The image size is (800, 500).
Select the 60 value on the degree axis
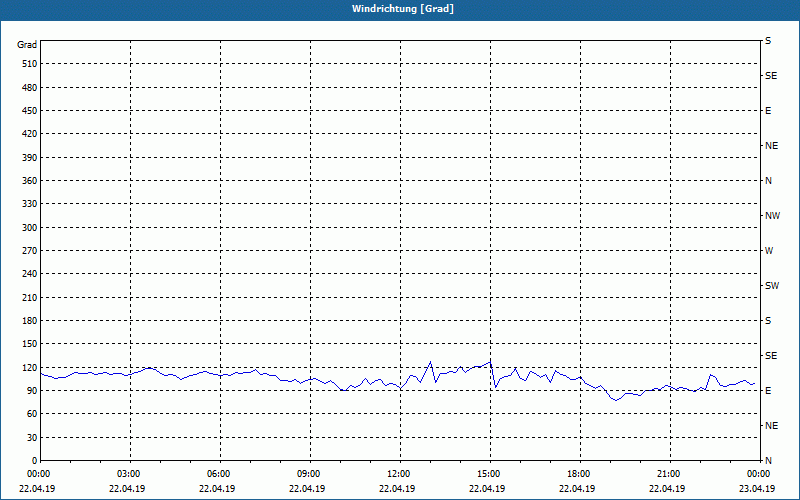coord(32,414)
